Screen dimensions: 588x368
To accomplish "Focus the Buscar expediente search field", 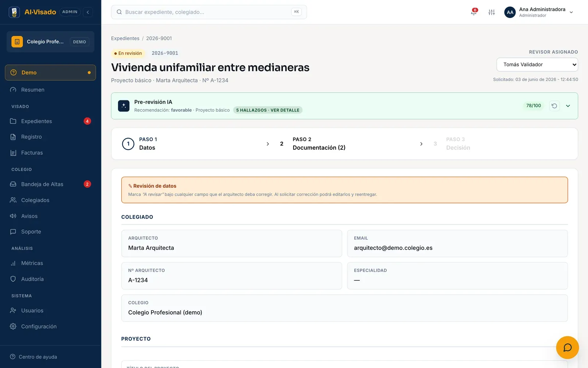I will click(209, 12).
